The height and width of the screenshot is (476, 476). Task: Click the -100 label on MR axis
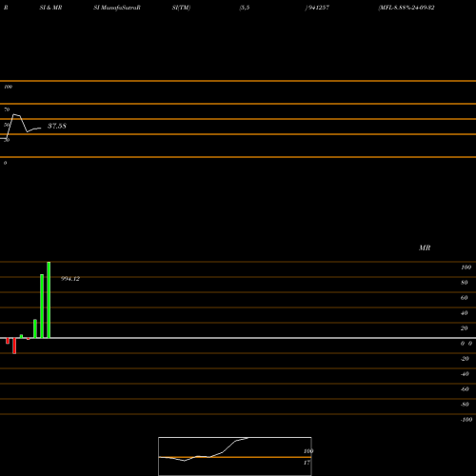point(466,420)
